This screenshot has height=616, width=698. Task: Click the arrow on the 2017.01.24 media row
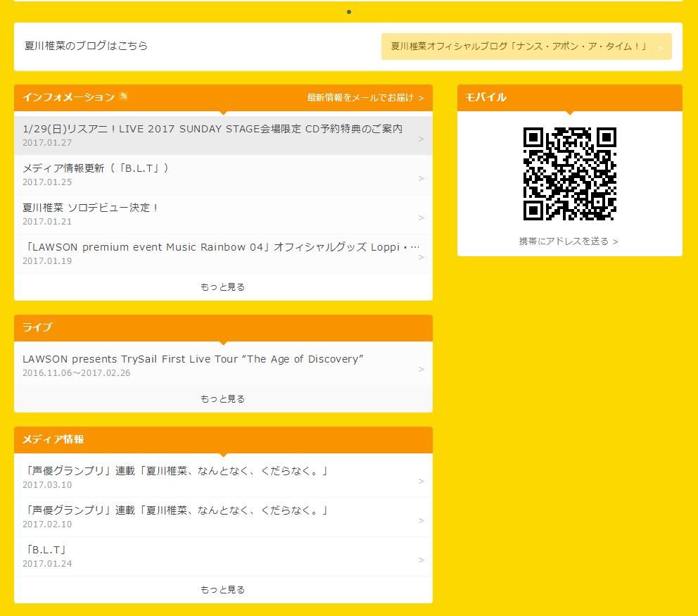coord(421,560)
